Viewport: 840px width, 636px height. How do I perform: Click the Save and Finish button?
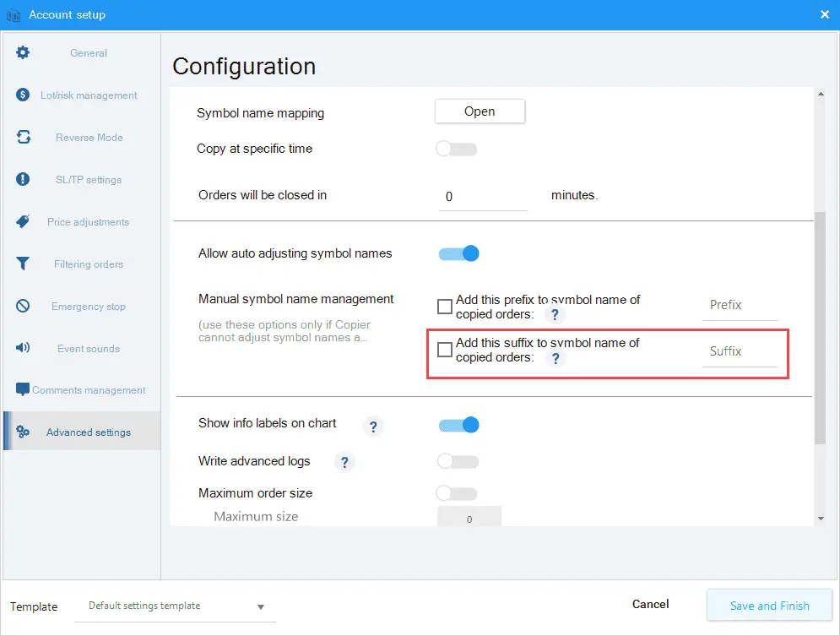(769, 606)
